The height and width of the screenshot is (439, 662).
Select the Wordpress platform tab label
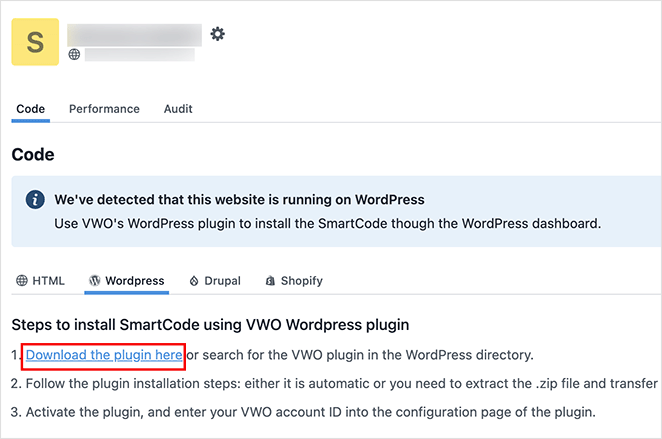pyautogui.click(x=135, y=281)
